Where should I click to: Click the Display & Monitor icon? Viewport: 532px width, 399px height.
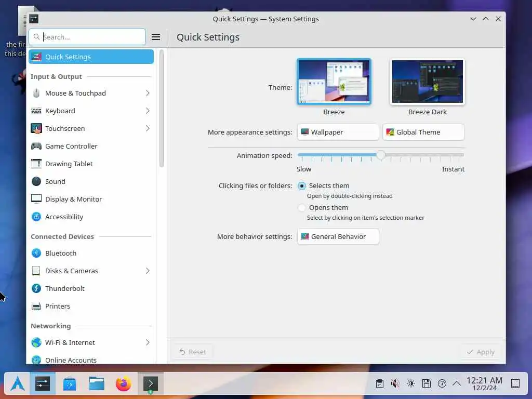[36, 199]
